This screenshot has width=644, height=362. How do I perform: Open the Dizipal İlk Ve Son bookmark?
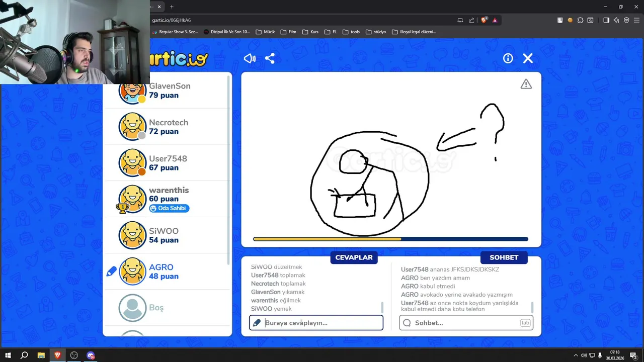pyautogui.click(x=227, y=32)
